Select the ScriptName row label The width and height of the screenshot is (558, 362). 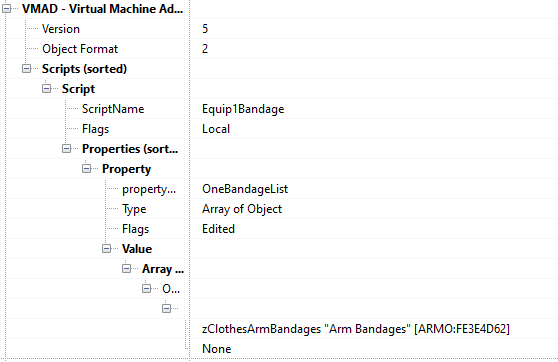point(113,109)
